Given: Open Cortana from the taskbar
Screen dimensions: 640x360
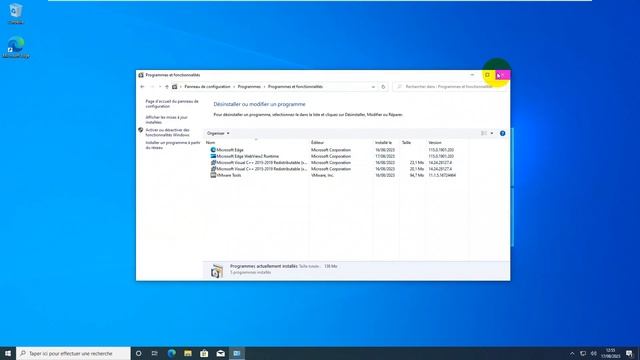Looking at the screenshot, I should 138,353.
